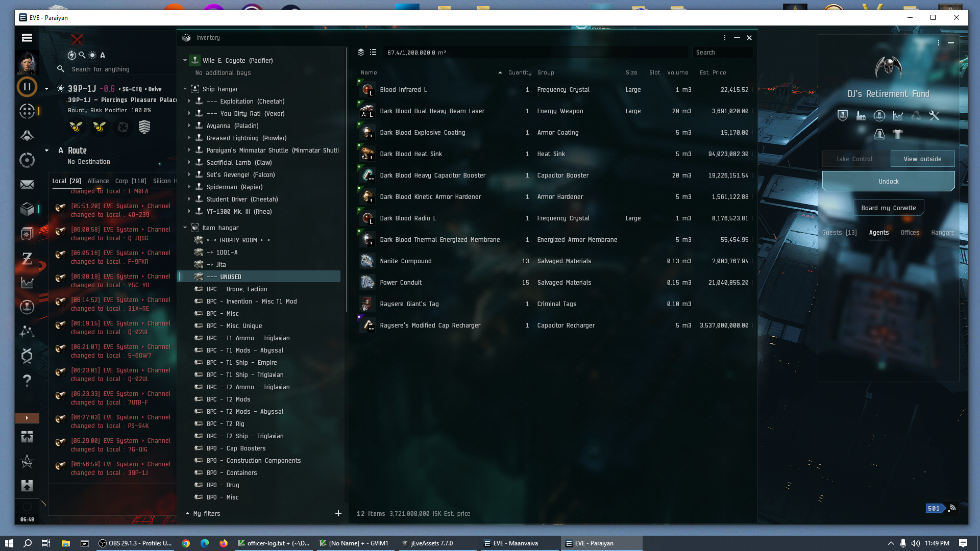Click the magnifier icon next to Search for anything
This screenshot has height=551, width=980.
[61, 69]
